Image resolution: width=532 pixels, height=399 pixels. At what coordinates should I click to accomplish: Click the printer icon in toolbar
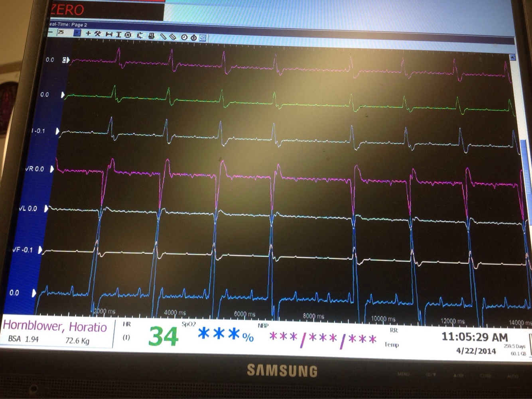tap(151, 36)
